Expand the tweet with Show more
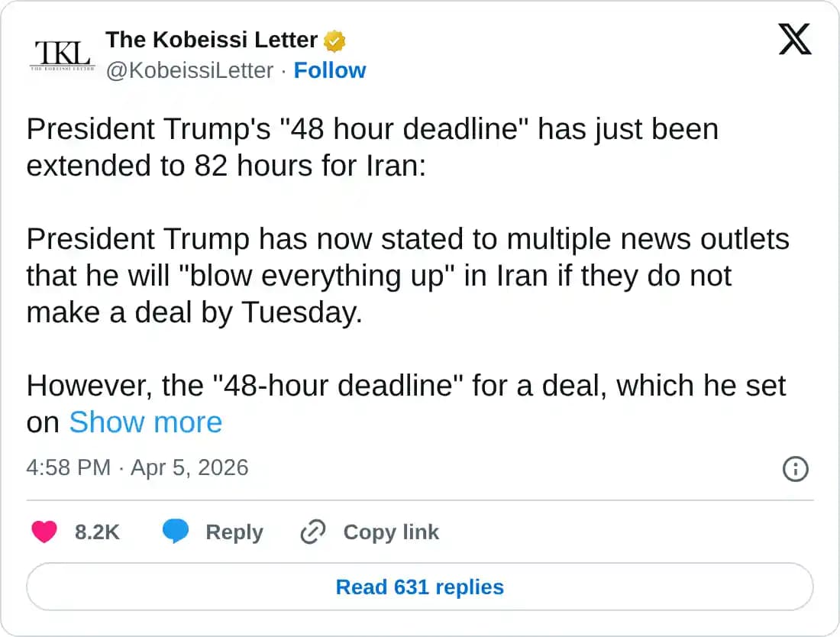The width and height of the screenshot is (840, 637). click(145, 422)
